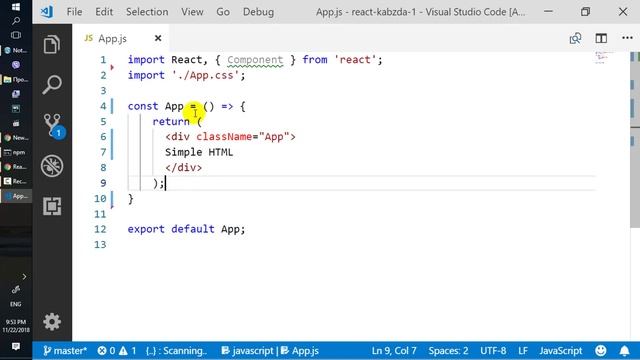Screen dimensions: 640x360
Task: Click the VS Code logo in title bar
Action: (47, 11)
